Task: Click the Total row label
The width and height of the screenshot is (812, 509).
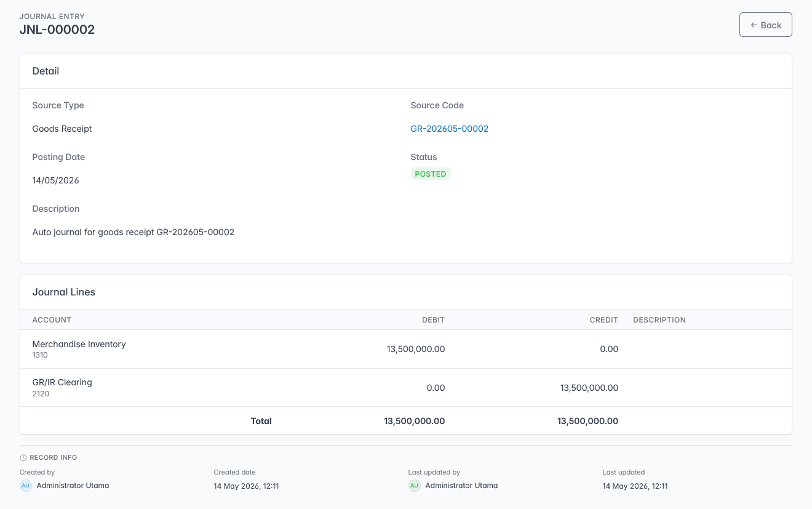Action: coord(261,421)
